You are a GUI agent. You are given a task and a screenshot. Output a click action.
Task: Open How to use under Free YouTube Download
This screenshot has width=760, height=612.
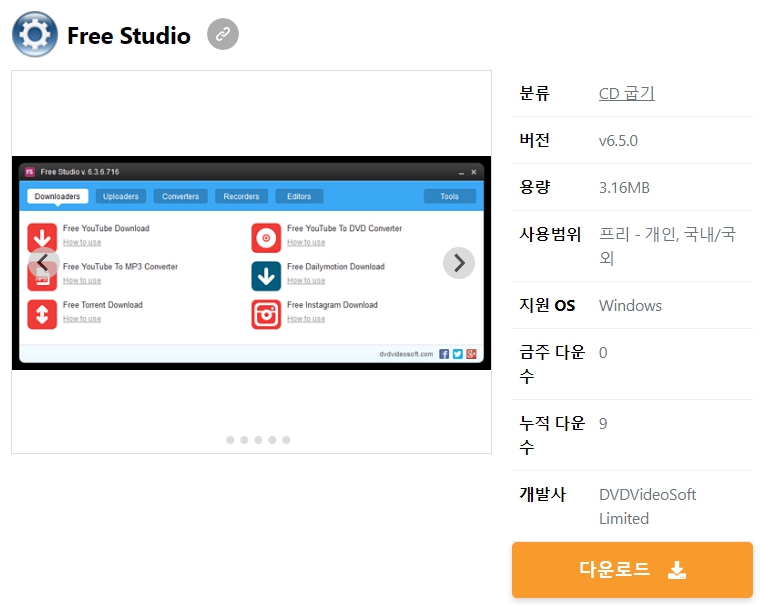coord(82,242)
